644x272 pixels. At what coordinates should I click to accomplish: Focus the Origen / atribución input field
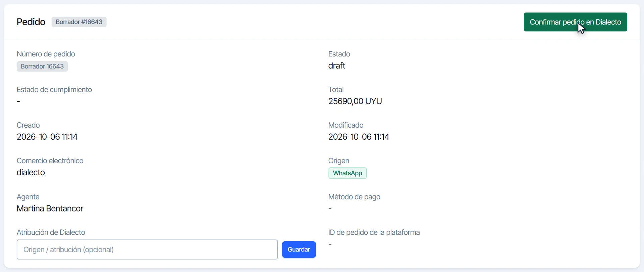[147, 250]
